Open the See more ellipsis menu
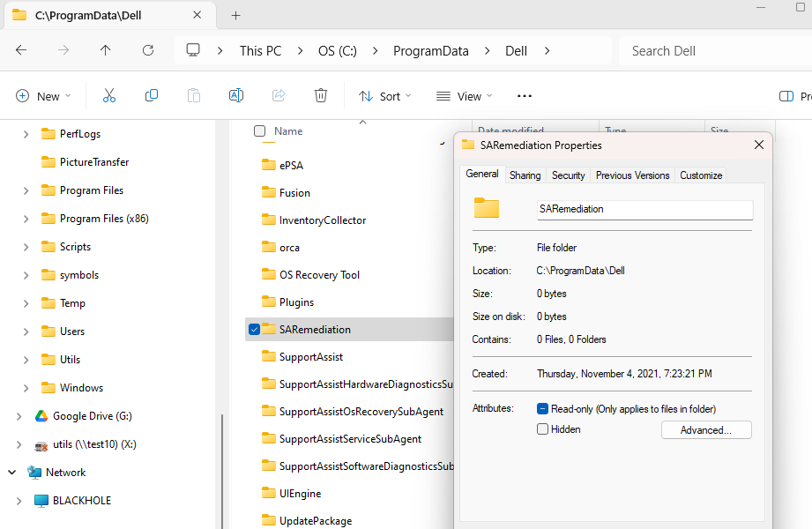Viewport: 812px width, 529px height. [524, 96]
